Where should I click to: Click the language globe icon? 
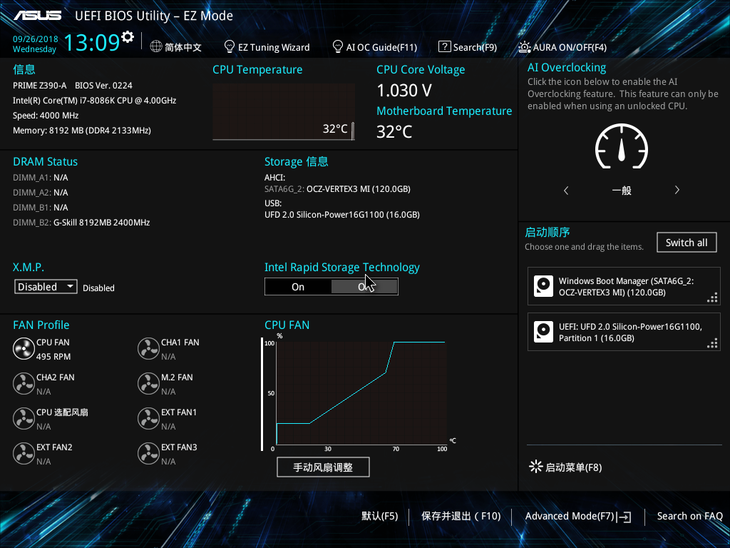click(x=156, y=47)
